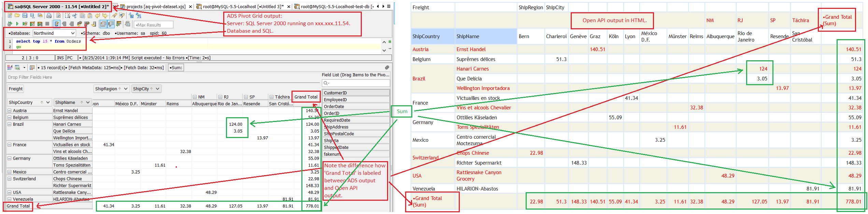Viewport: 868px width, 214px height.
Task: Open the Northwind database dropdown
Action: pyautogui.click(x=73, y=33)
